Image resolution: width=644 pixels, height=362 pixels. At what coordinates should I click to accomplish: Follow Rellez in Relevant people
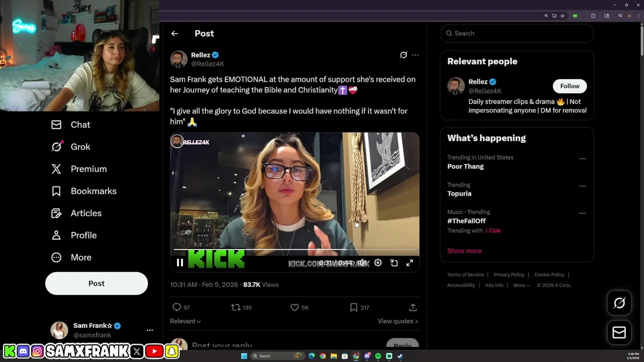click(570, 86)
